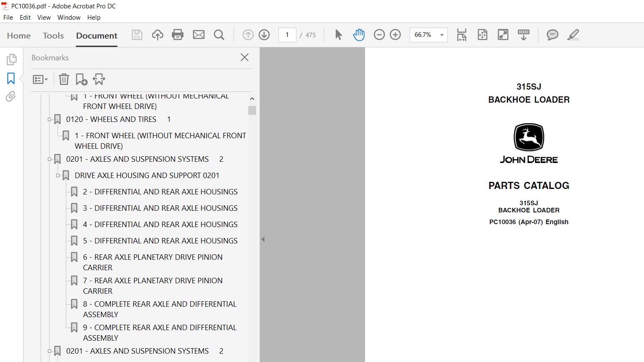Add a new bookmark icon
Screen dimensions: 644x362
point(81,79)
